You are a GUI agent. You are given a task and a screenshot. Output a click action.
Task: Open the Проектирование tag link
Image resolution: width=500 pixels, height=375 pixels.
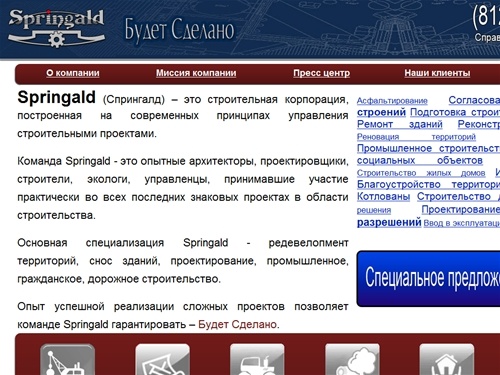(461, 209)
